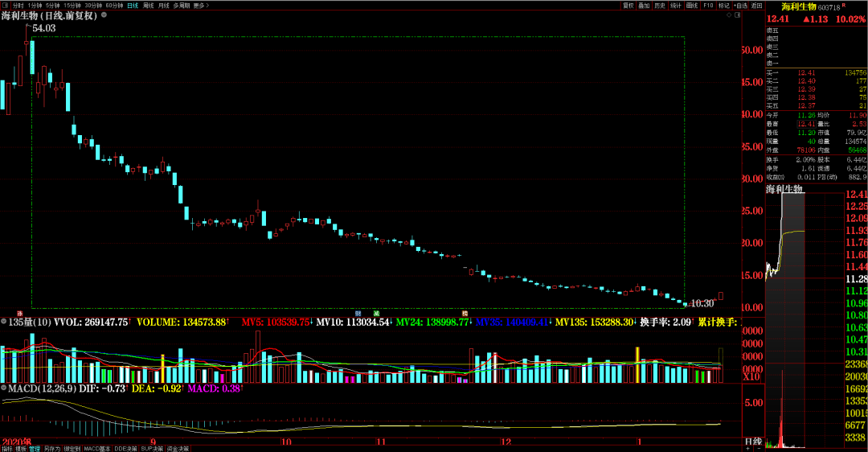
Task: Click the 10.02% change percentage
Action: tap(850, 18)
